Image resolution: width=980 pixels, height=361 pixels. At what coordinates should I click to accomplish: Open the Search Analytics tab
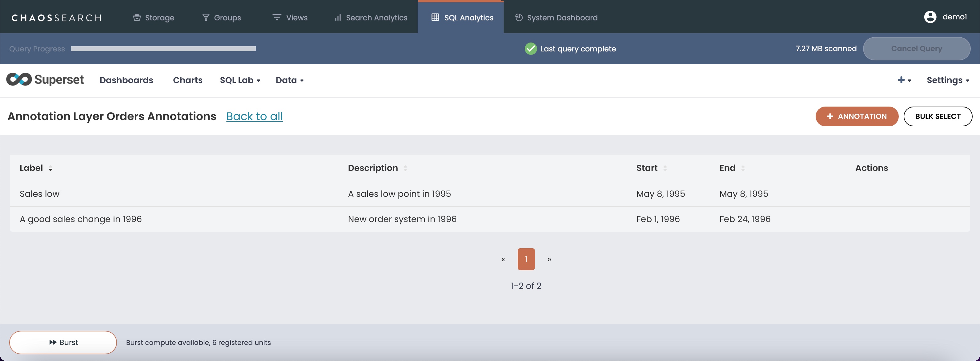(371, 18)
